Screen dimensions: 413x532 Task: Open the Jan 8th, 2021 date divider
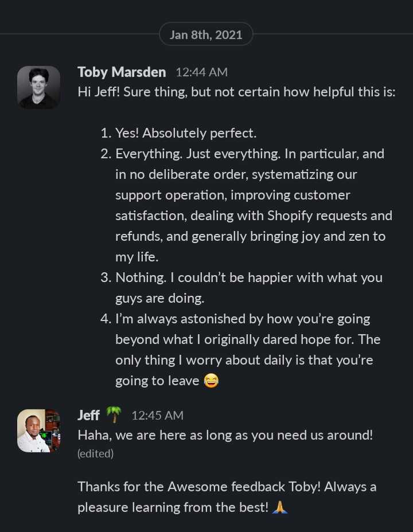click(206, 34)
